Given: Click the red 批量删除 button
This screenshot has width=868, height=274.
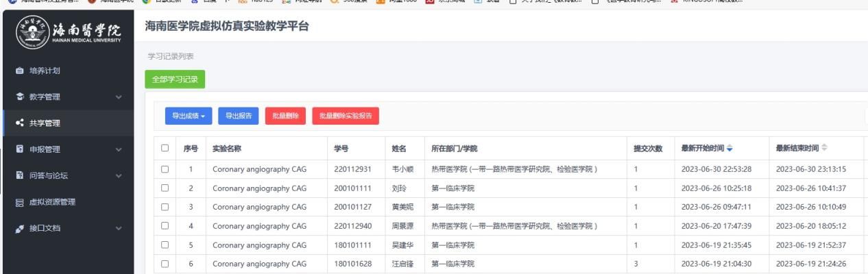Looking at the screenshot, I should pos(285,116).
